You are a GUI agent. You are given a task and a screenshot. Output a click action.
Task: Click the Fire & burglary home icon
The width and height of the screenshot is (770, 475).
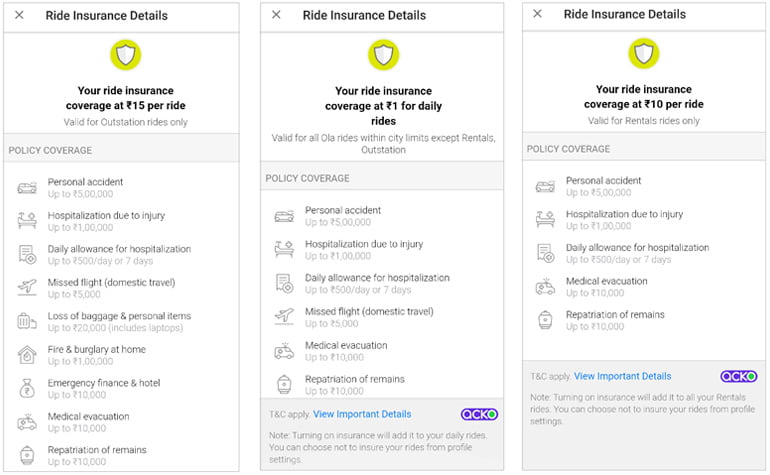[x=27, y=355]
